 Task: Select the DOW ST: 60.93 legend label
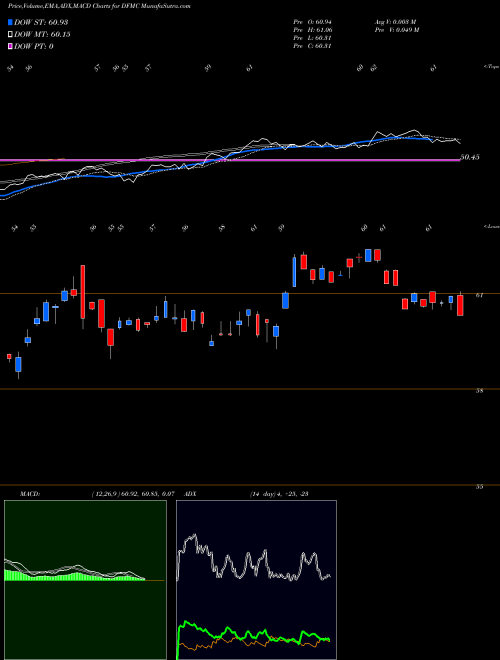(x=41, y=22)
